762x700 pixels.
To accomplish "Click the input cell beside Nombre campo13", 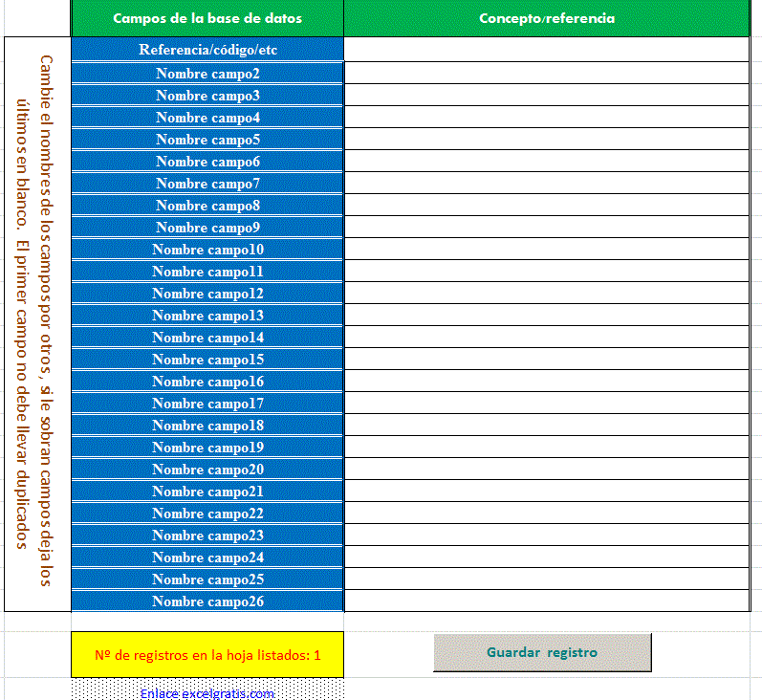I will pyautogui.click(x=547, y=315).
